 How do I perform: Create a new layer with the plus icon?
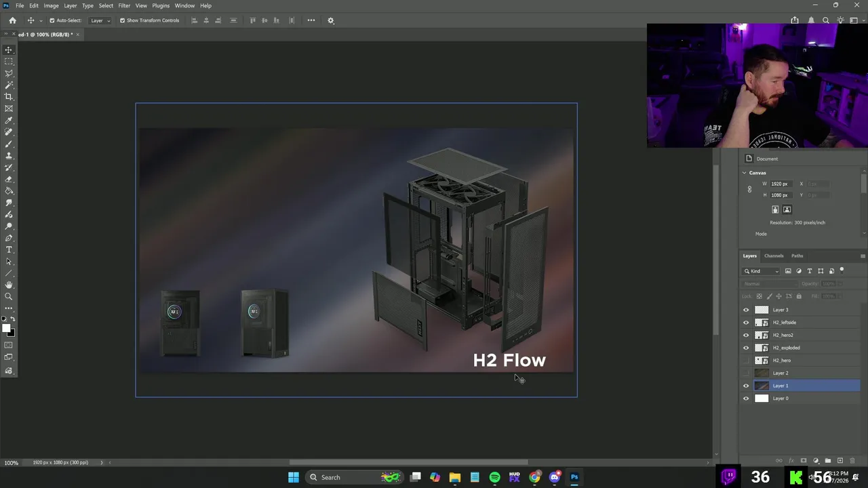(840, 461)
